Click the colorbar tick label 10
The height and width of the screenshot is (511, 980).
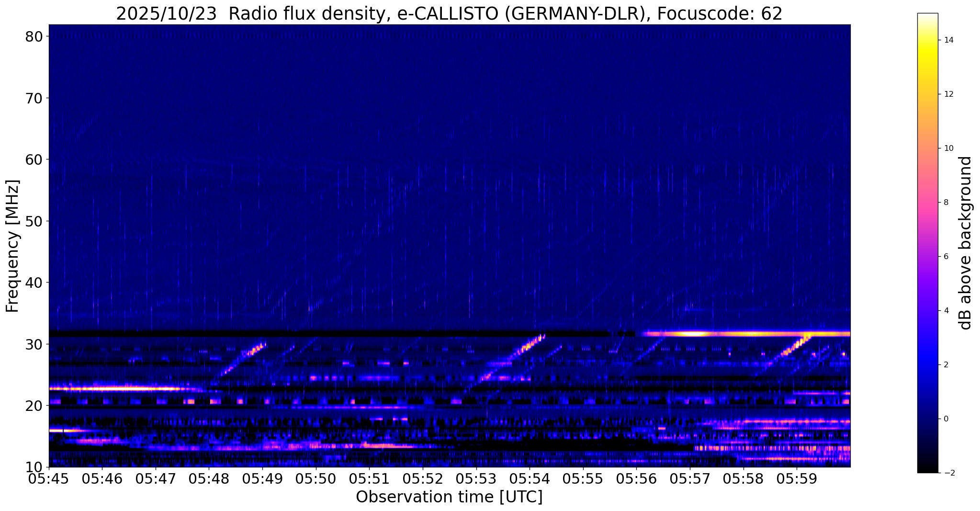(948, 148)
